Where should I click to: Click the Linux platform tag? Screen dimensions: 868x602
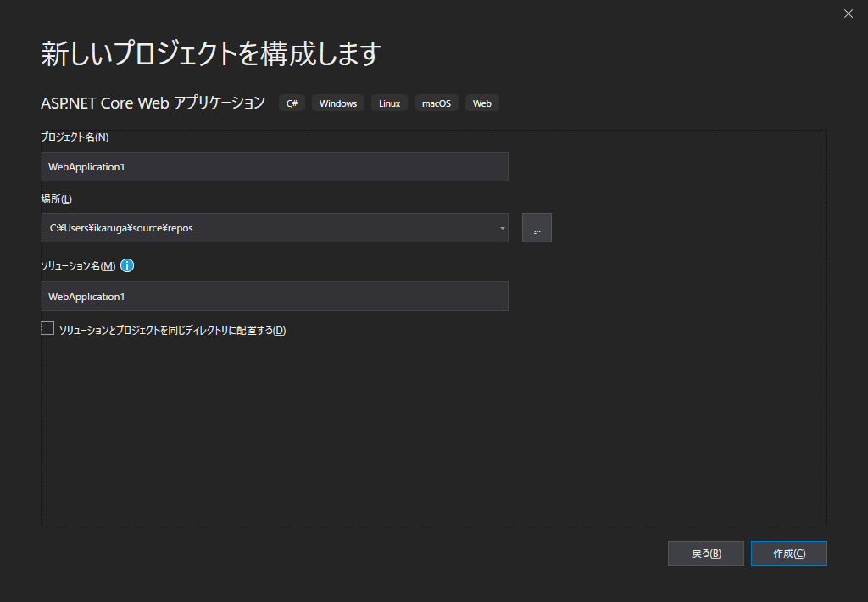(x=388, y=103)
